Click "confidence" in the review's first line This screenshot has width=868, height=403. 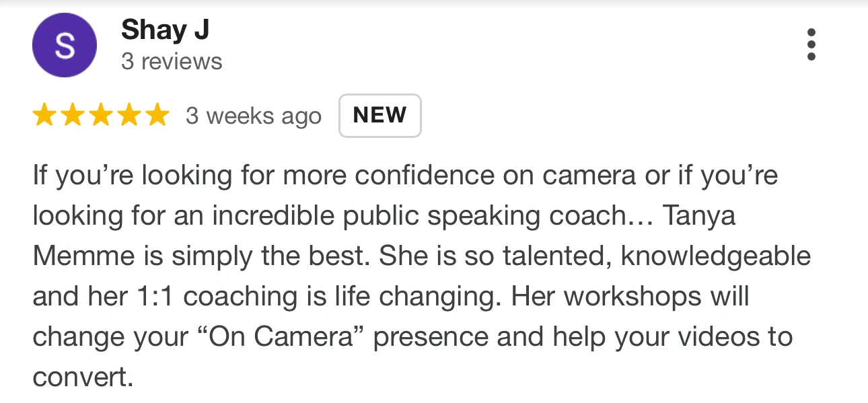425,176
